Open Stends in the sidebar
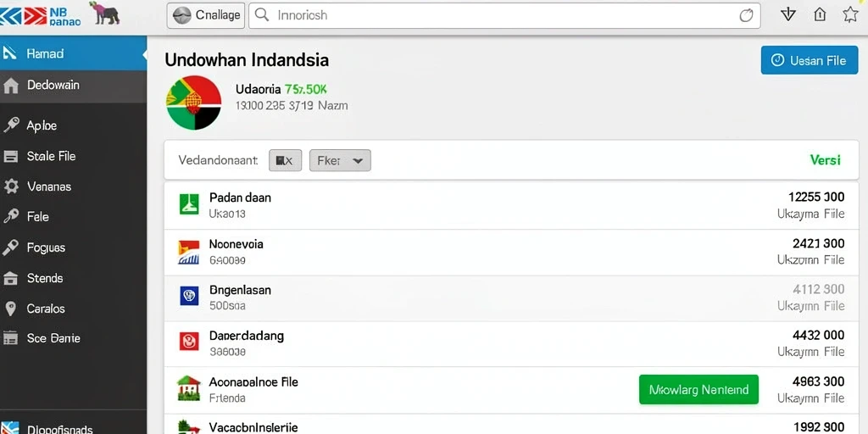Image resolution: width=868 pixels, height=434 pixels. (x=73, y=278)
